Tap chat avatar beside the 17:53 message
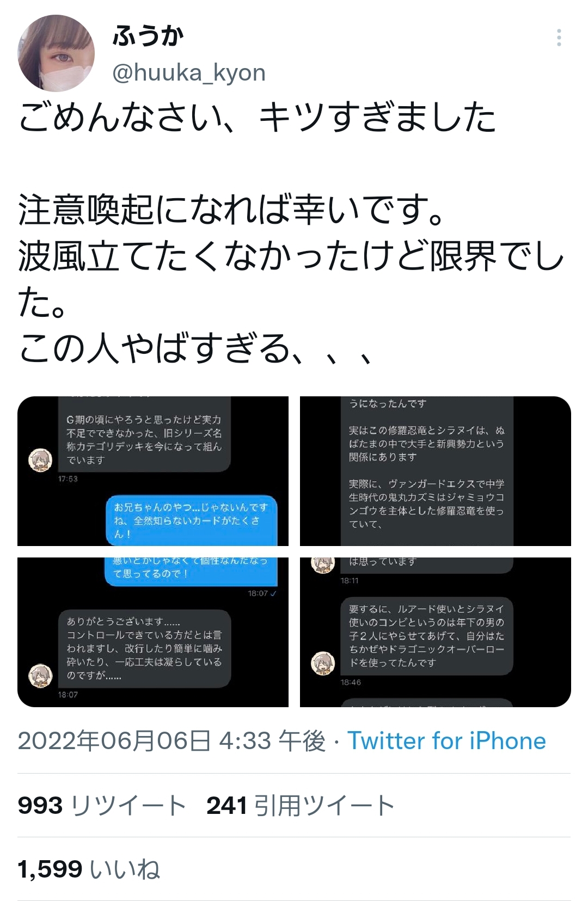Screen dimensions: 588x901 tap(40, 460)
